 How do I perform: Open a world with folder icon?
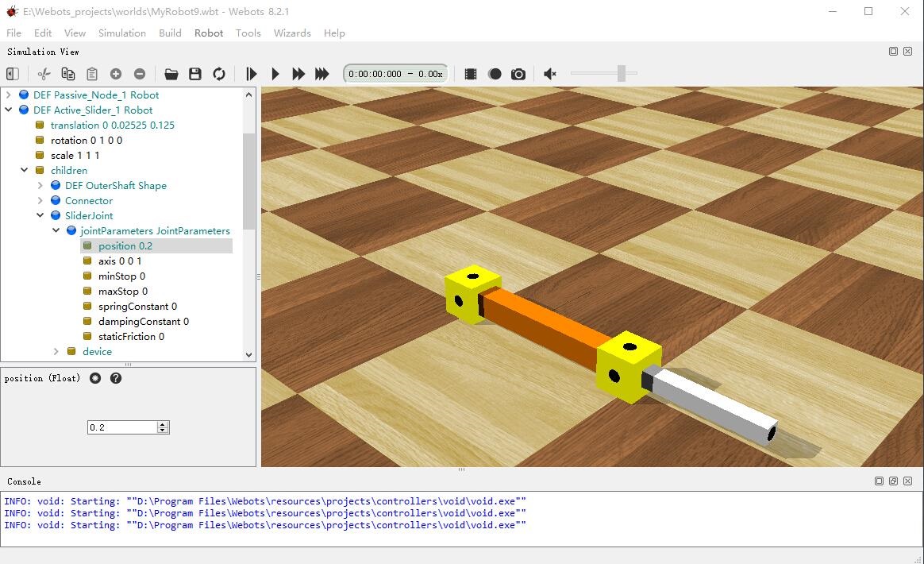tap(171, 74)
